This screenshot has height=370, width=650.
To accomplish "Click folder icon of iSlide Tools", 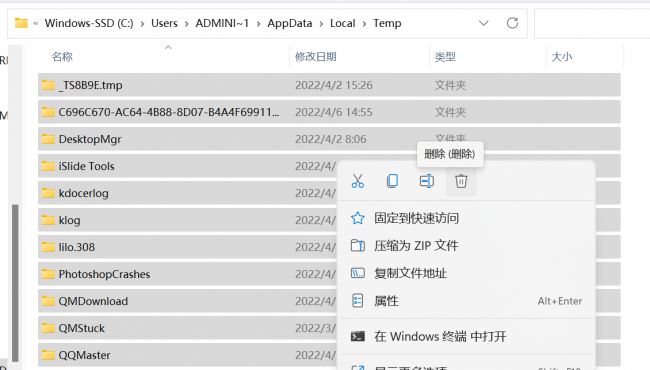I will pos(48,166).
